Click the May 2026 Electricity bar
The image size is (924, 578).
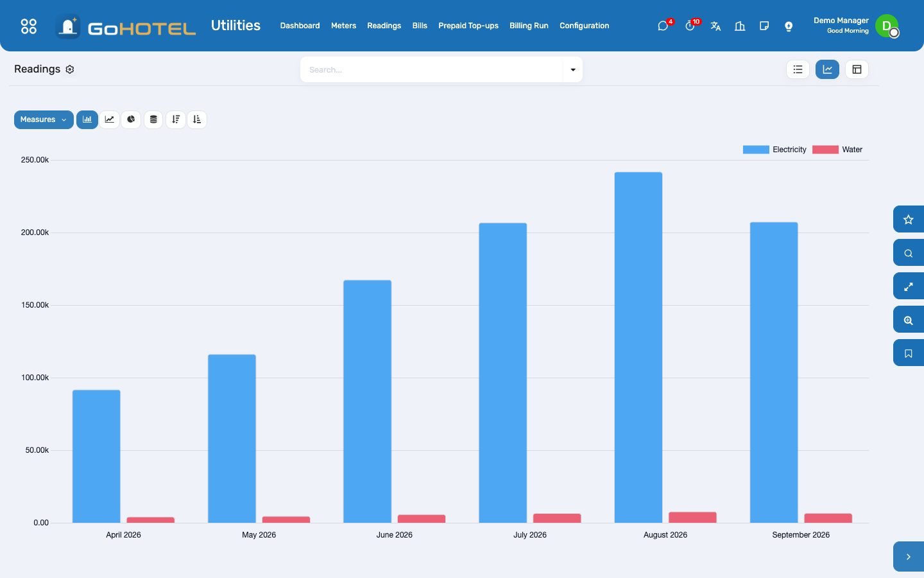(x=232, y=439)
